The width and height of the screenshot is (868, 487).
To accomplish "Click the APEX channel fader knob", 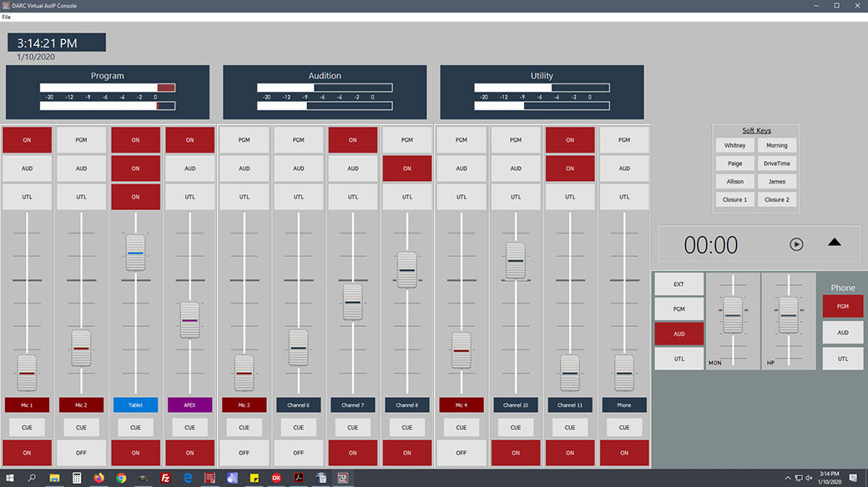I will pos(189,320).
